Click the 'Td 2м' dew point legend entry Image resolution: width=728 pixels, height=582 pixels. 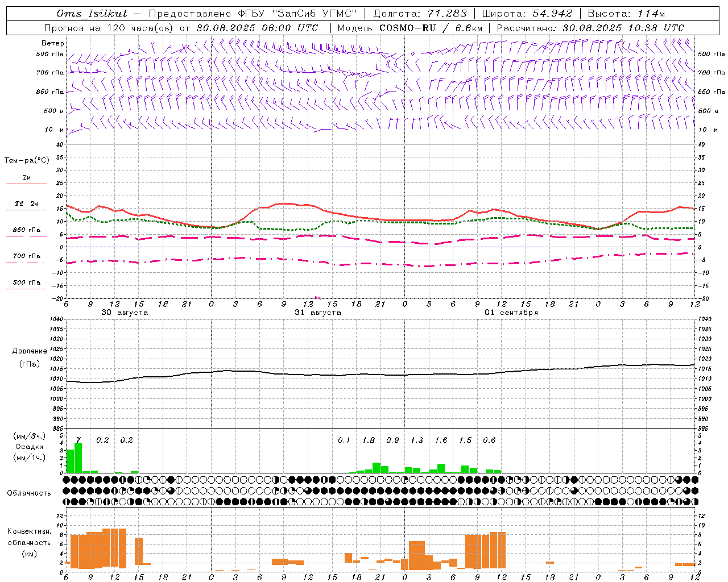click(27, 203)
